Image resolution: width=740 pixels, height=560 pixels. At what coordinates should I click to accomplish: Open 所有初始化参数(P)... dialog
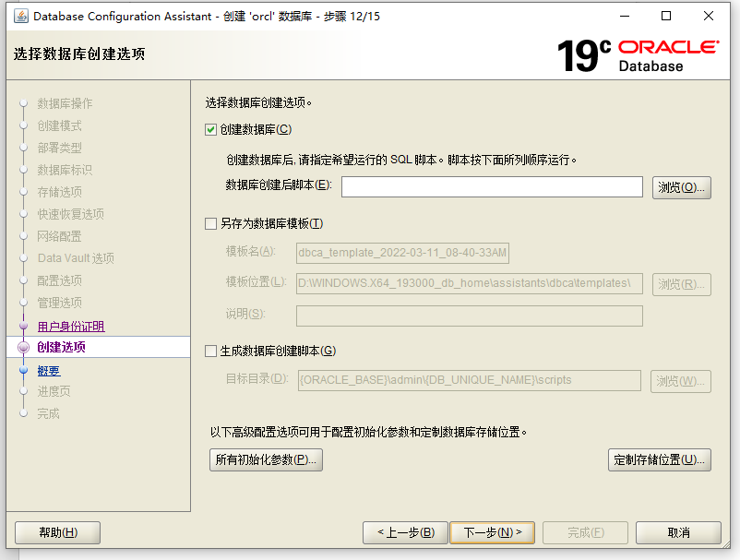click(x=266, y=459)
